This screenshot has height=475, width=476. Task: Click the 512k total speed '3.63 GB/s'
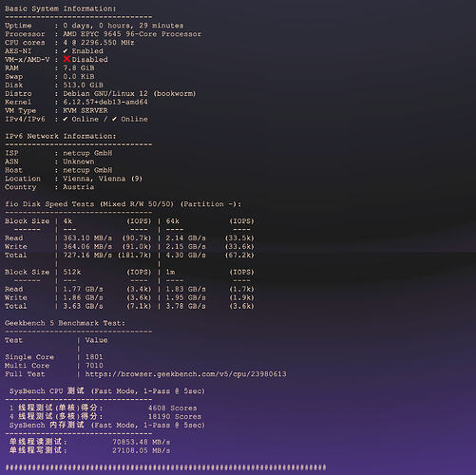(x=83, y=306)
